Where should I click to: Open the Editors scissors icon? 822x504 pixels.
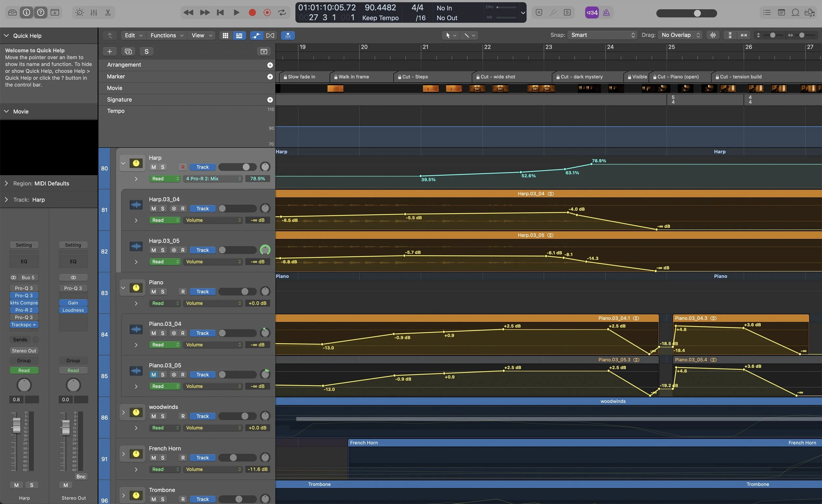108,12
